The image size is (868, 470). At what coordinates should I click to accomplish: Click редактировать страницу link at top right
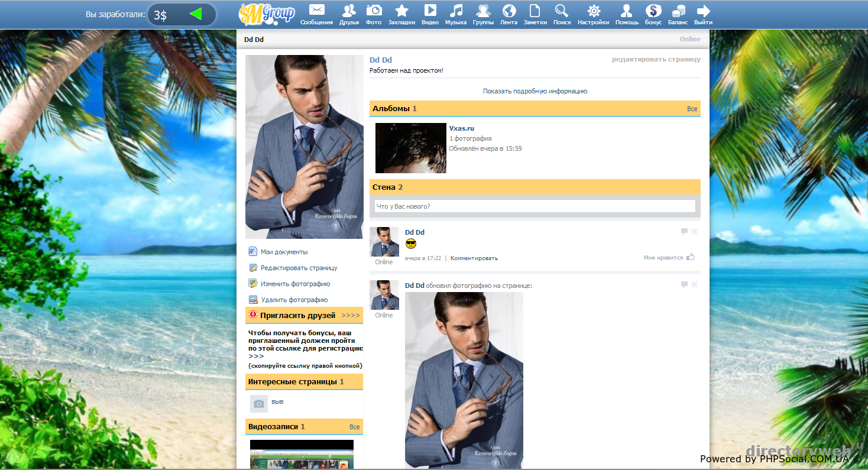pos(656,59)
